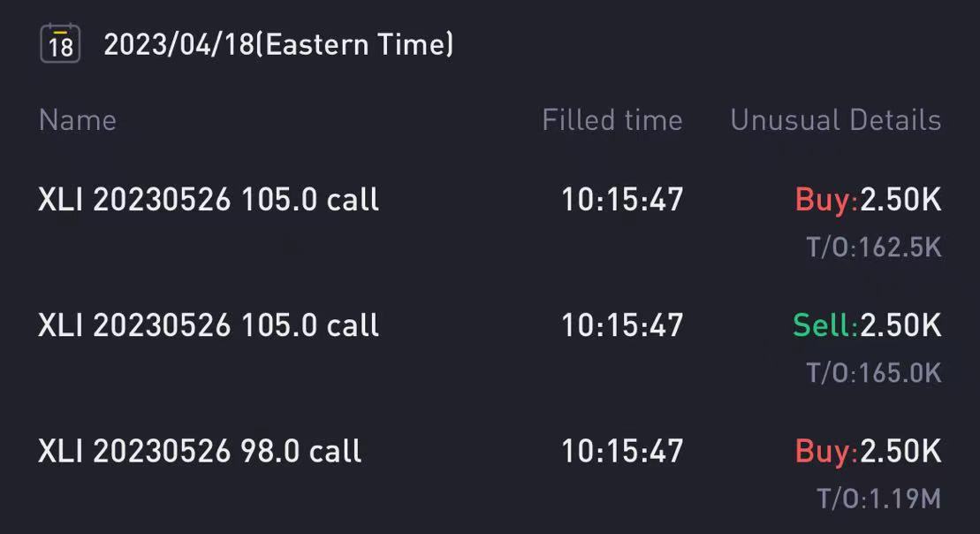Select the 10:15:47 time in the 98.0 call row
Screen dimensions: 980x534
pos(622,452)
